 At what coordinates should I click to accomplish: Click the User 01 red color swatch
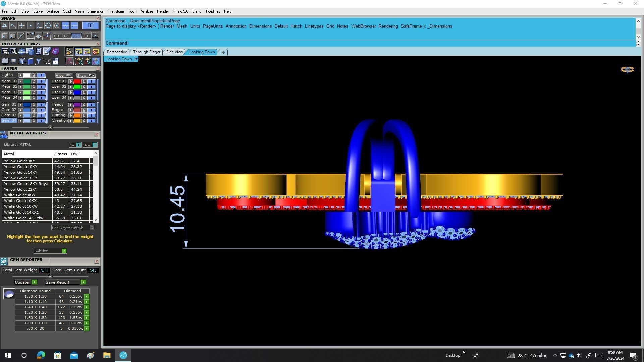coord(77,81)
